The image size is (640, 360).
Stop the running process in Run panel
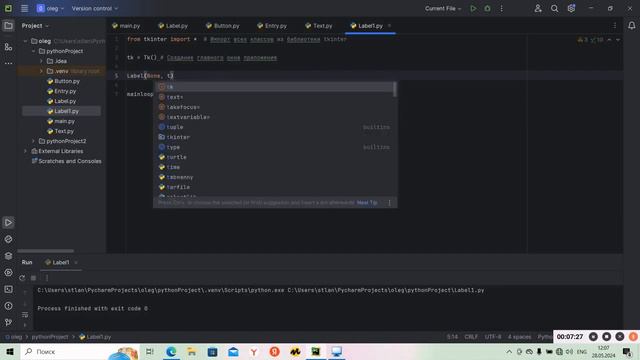[33, 278]
